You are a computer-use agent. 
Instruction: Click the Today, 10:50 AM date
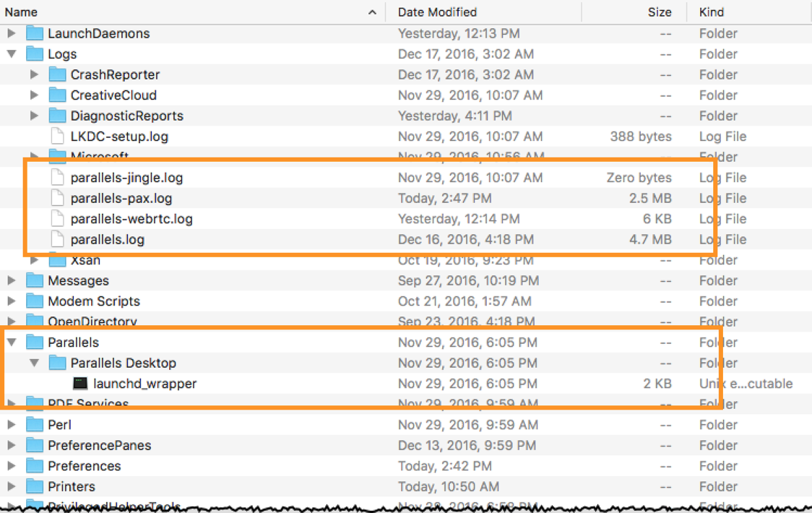point(449,486)
